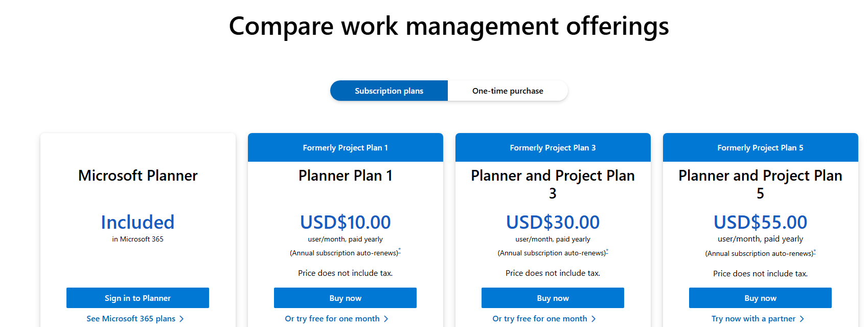Open auto-renew footnote asterisk under USD$30.00
Viewport: 868px width, 327px height.
[x=607, y=250]
